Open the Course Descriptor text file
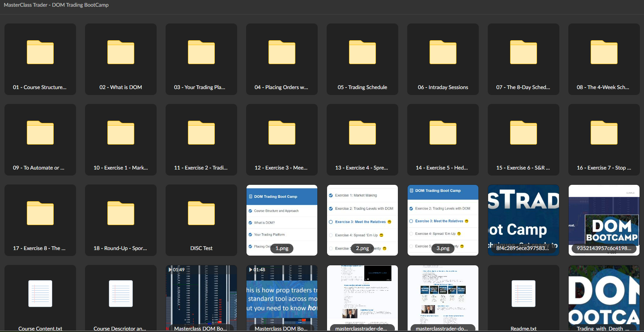Screen dimensions: 644x332 121,298
